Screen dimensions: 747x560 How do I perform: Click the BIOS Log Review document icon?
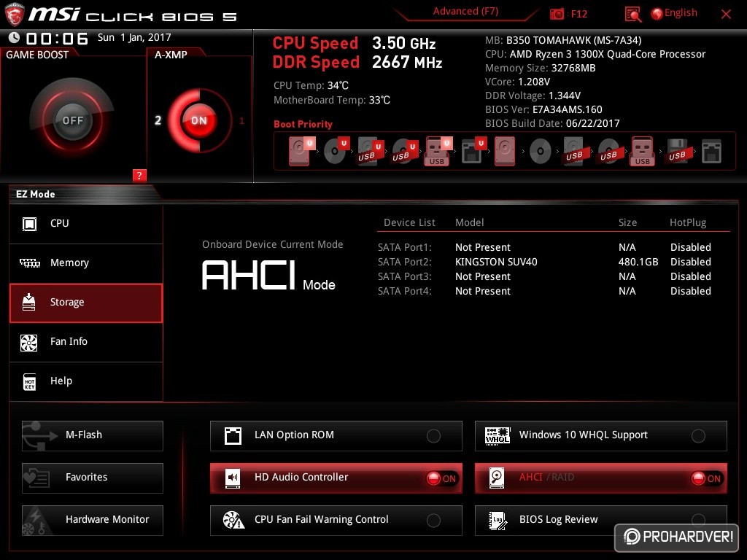point(498,520)
